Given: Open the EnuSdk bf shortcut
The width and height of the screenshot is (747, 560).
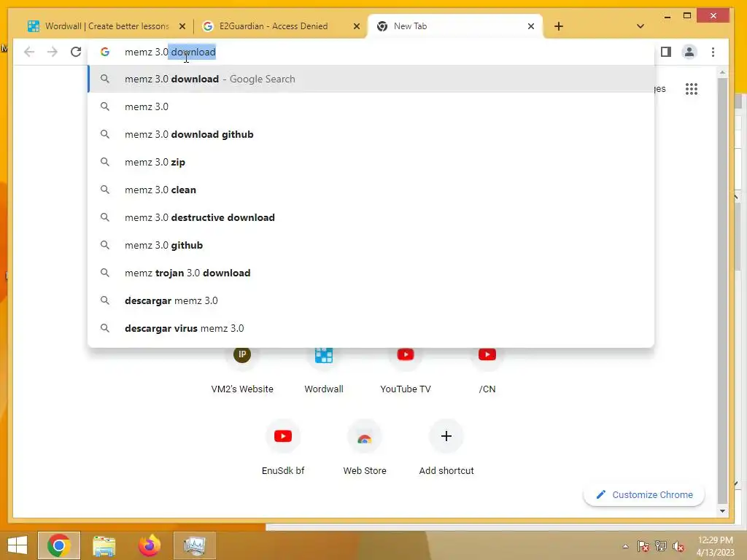Looking at the screenshot, I should [x=283, y=448].
